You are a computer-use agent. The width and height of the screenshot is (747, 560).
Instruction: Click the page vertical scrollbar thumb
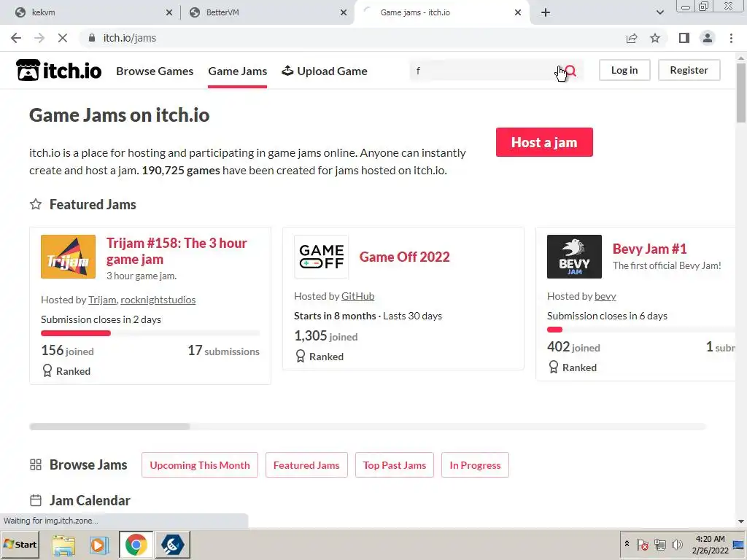point(741,93)
